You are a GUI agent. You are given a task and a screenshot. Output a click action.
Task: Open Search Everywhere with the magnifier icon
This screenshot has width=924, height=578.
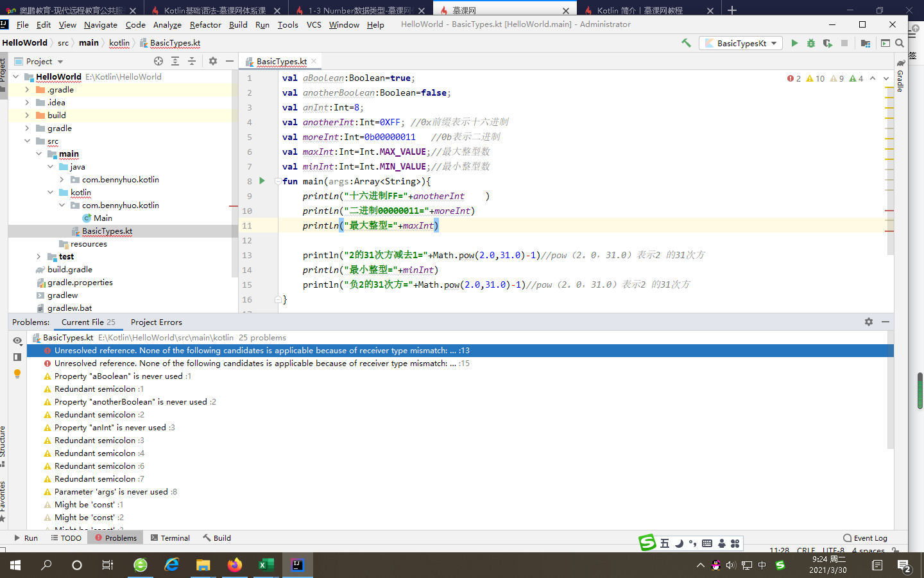(900, 43)
